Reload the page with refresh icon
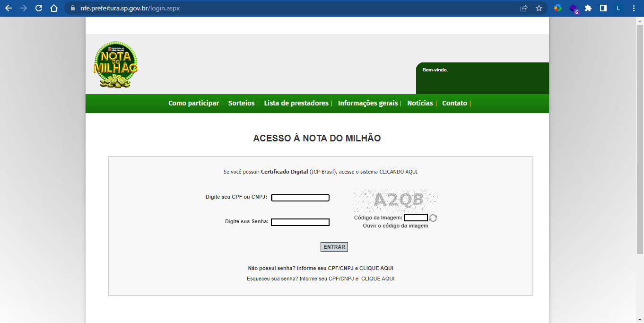 tap(39, 8)
